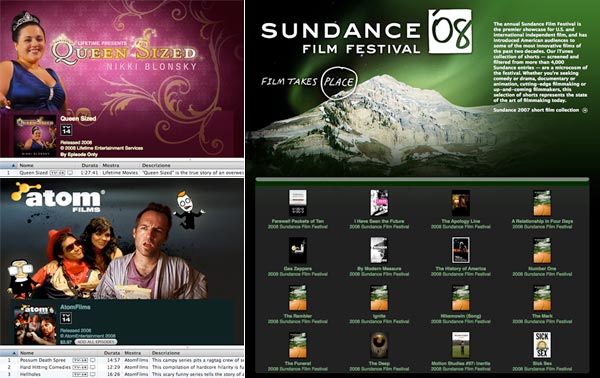Click the monitor icon in Possum Death Spree row
The width and height of the screenshot is (600, 378).
(x=93, y=360)
